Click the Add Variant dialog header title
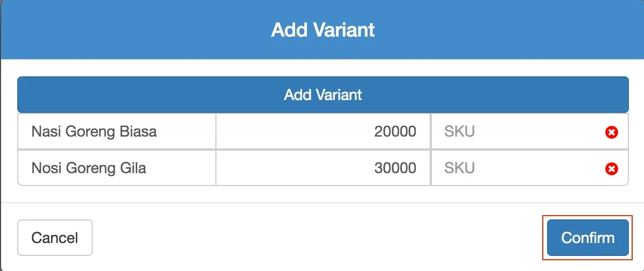The width and height of the screenshot is (644, 271). pos(323,30)
